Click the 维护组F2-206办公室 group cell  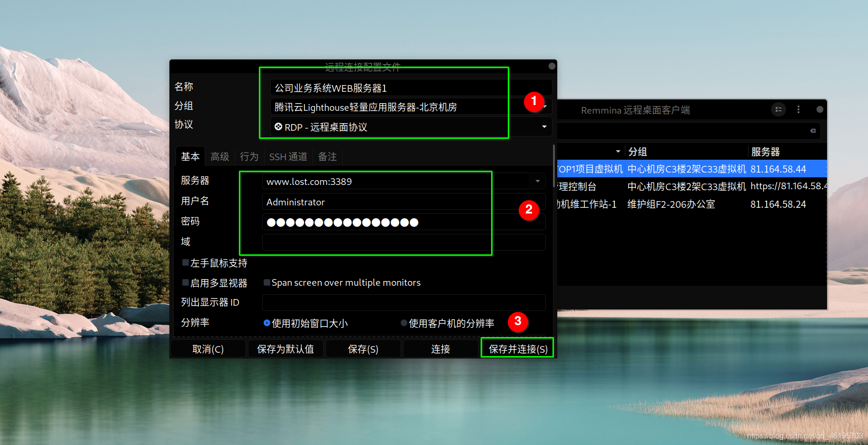click(x=671, y=204)
